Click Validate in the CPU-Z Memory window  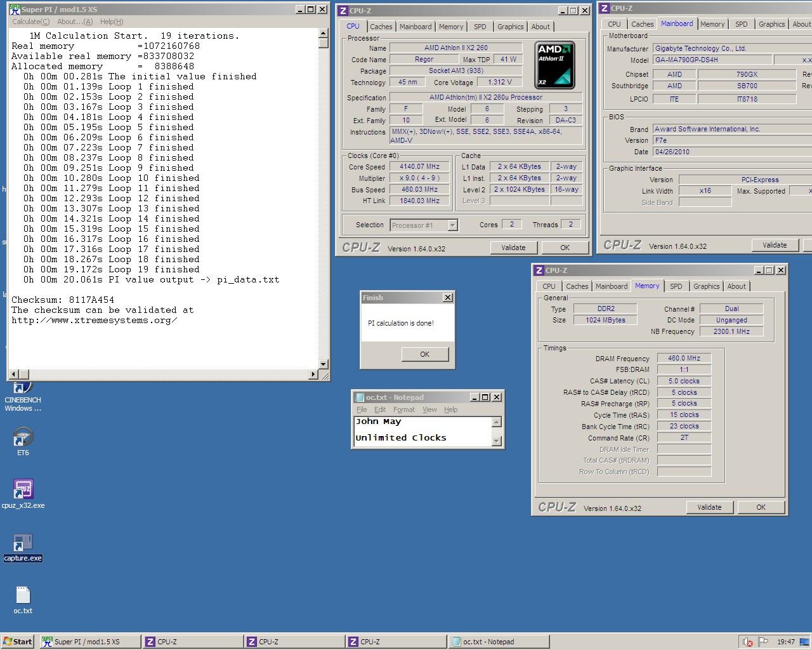click(x=709, y=507)
